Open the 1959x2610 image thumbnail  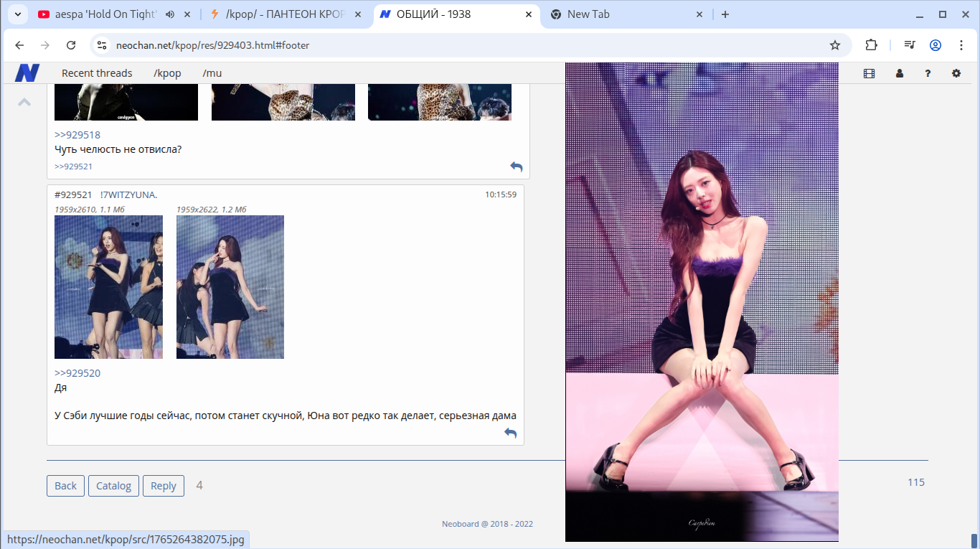108,287
